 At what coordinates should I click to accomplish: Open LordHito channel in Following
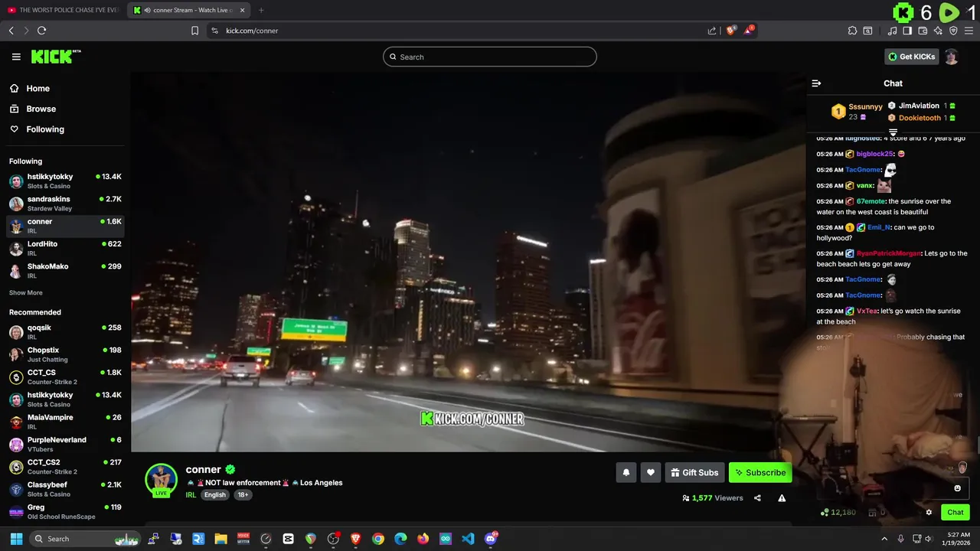pos(65,249)
